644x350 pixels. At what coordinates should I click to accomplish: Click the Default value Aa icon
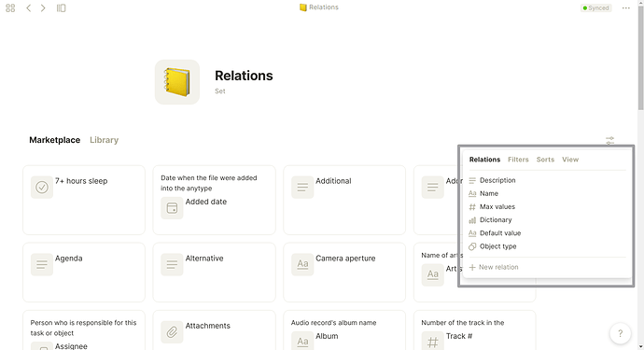pos(472,233)
